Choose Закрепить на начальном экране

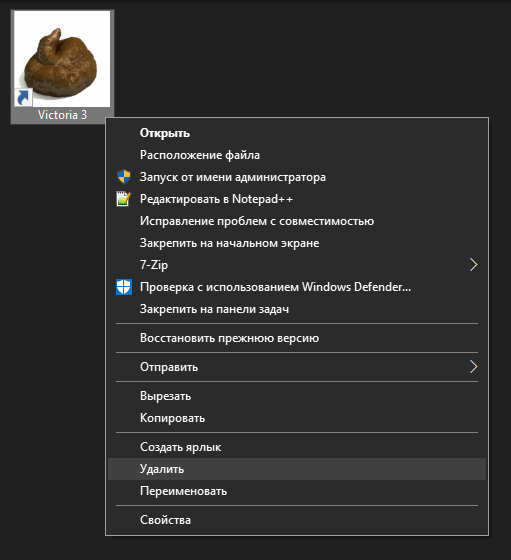pos(297,243)
